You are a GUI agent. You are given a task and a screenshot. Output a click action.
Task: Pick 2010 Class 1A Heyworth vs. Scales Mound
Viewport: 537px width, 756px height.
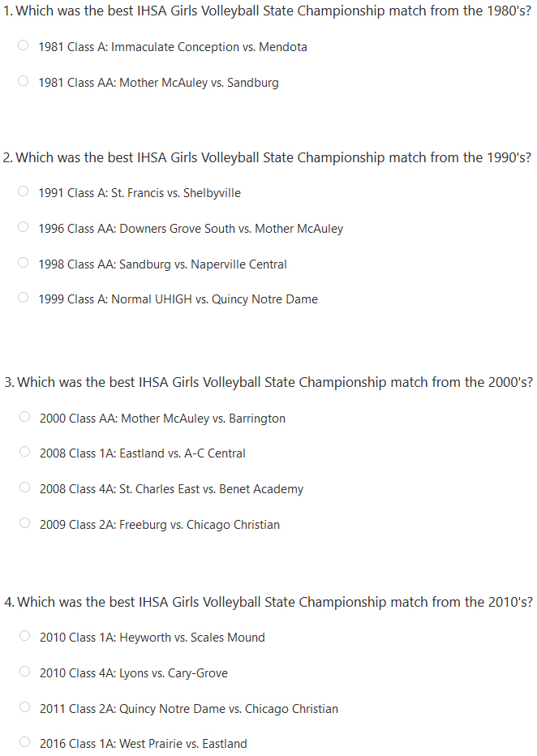coord(24,636)
